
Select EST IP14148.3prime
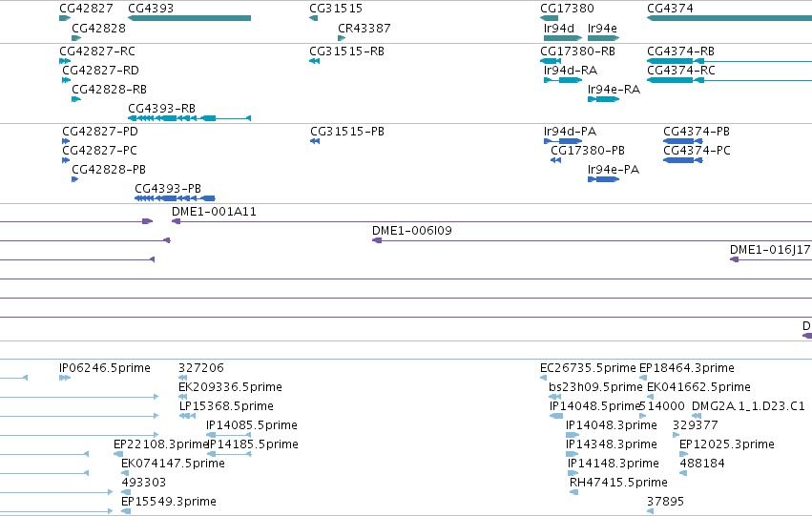coord(573,473)
